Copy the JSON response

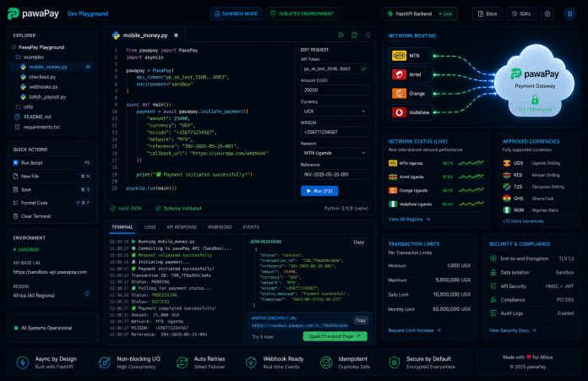(359, 242)
